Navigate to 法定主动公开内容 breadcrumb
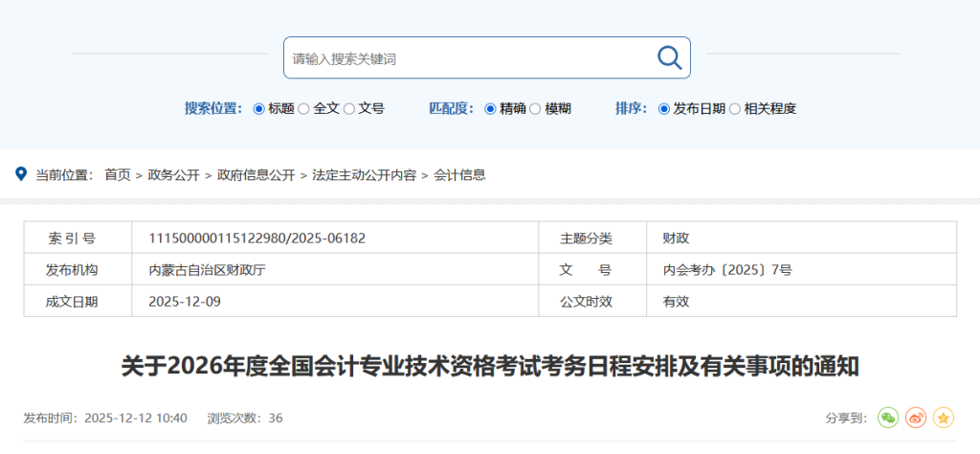 click(364, 175)
